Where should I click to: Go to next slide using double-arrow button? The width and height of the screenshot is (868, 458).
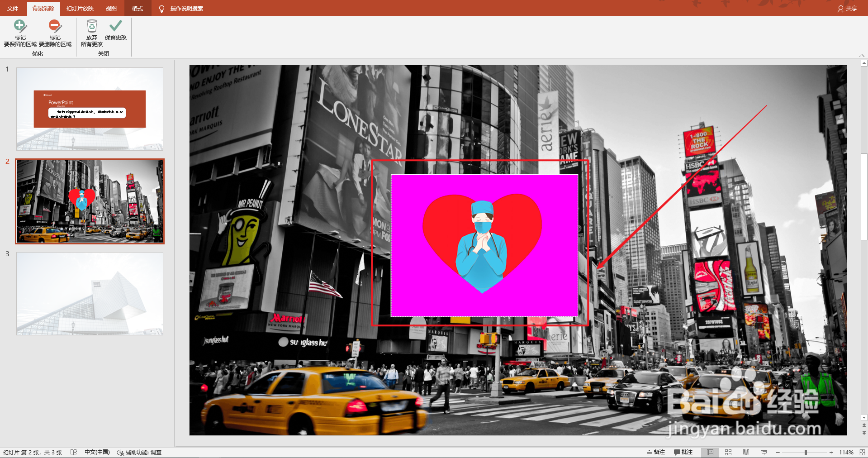click(x=864, y=433)
